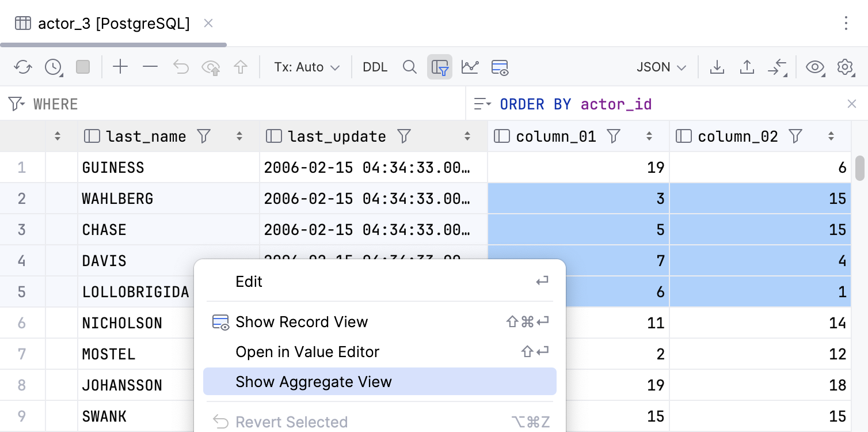This screenshot has width=868, height=432.
Task: Activate the search magnifier in the toolbar
Action: coord(410,67)
